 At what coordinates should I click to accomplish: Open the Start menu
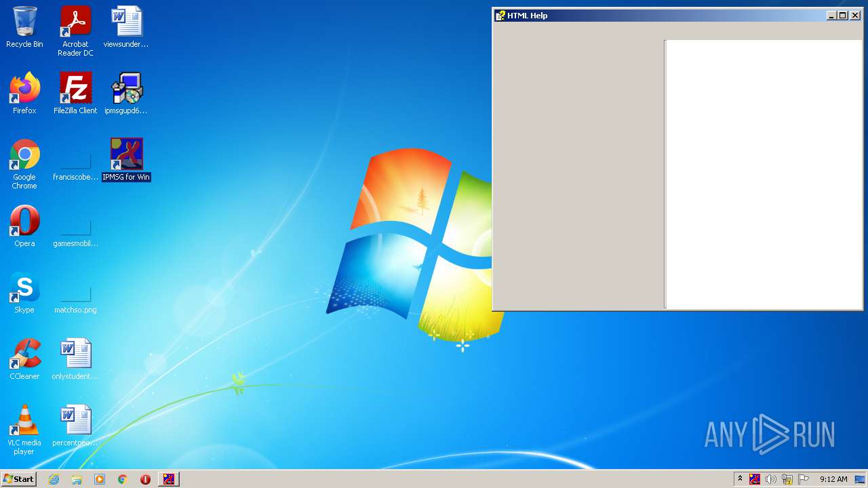click(x=19, y=479)
